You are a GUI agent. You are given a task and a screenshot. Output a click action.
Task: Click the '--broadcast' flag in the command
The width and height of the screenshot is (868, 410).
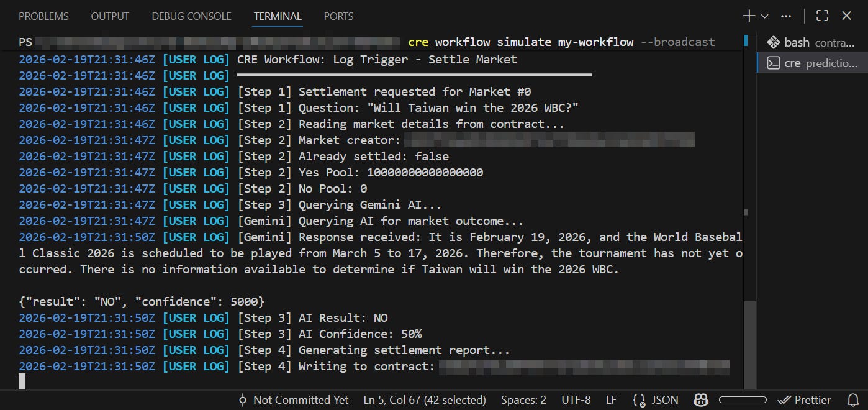click(678, 42)
